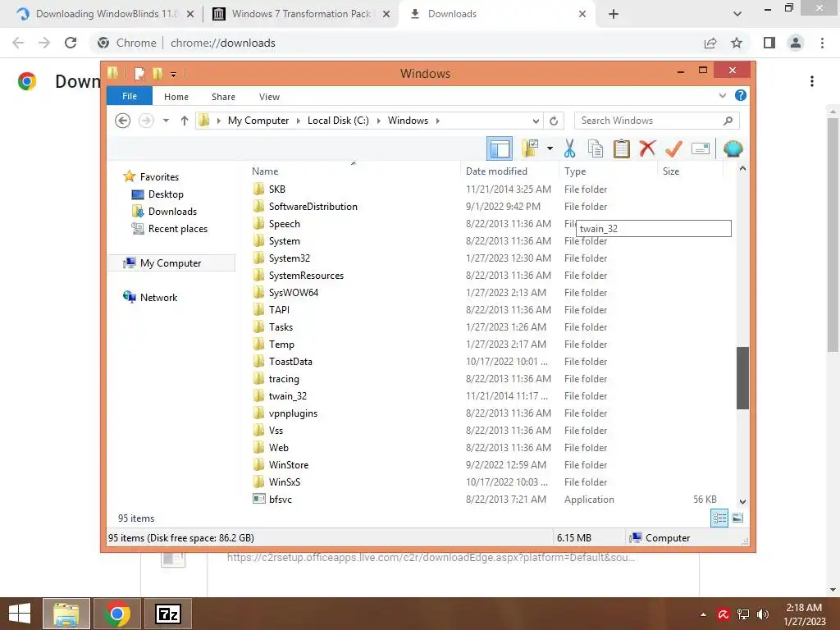Click the ToastData folder icon

258,361
